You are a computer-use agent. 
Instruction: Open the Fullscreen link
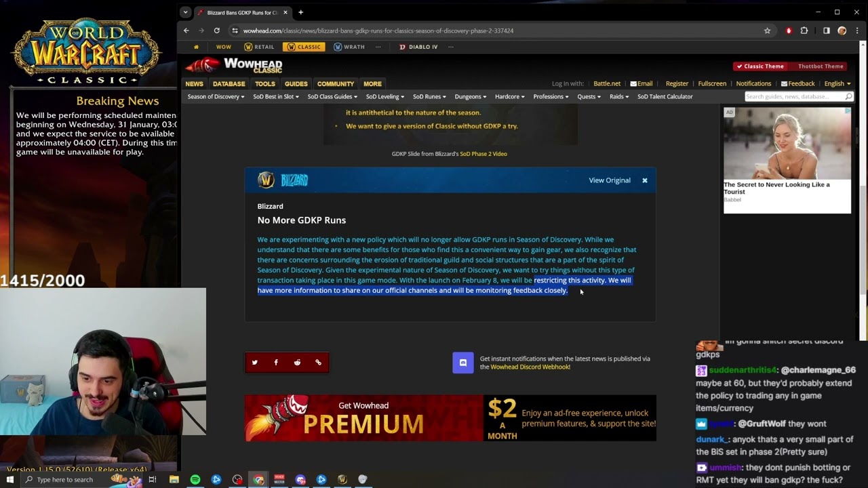(x=712, y=83)
